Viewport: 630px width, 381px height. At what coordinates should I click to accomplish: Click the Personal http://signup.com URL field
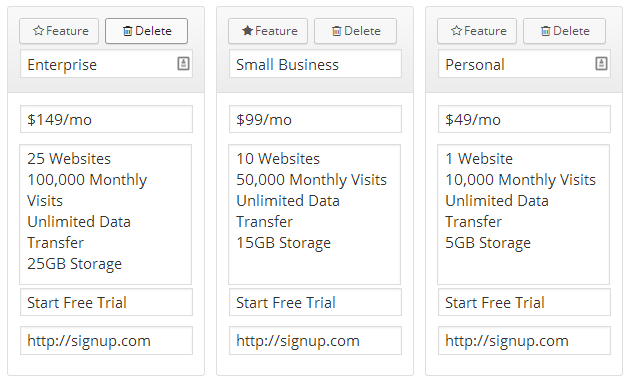pos(524,341)
